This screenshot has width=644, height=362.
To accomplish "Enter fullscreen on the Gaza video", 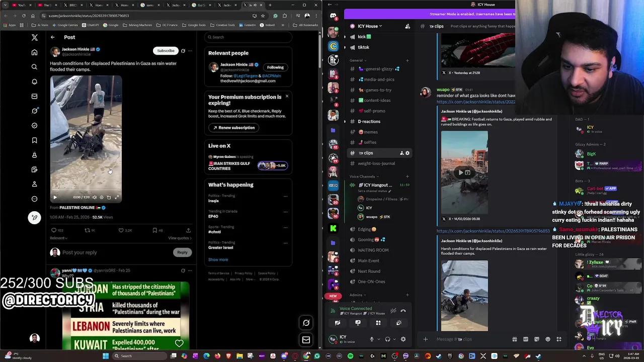I will pyautogui.click(x=117, y=198).
